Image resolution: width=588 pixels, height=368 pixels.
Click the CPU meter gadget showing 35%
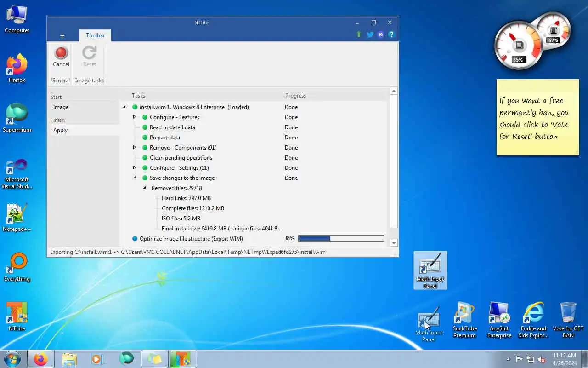point(519,46)
